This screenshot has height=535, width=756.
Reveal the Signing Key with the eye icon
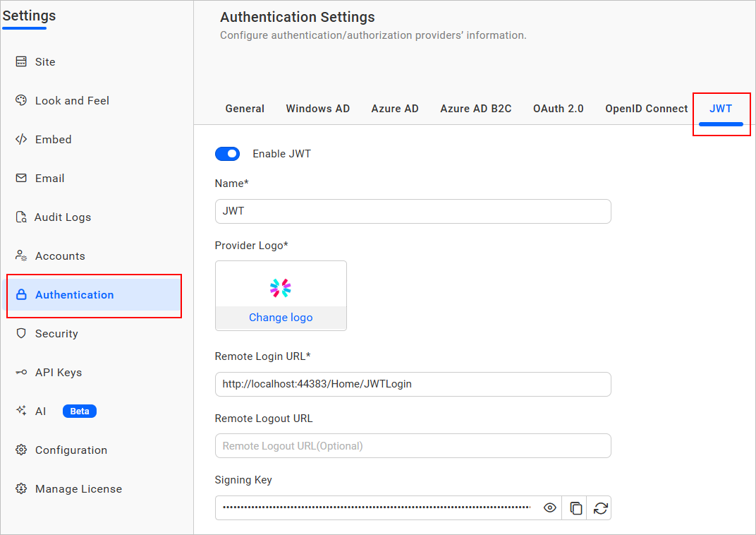[x=549, y=507]
